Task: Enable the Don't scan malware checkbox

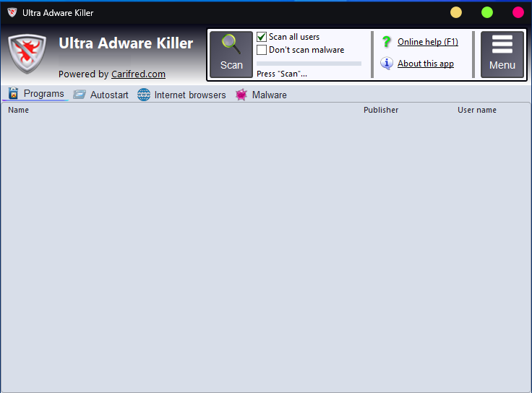Action: point(262,50)
